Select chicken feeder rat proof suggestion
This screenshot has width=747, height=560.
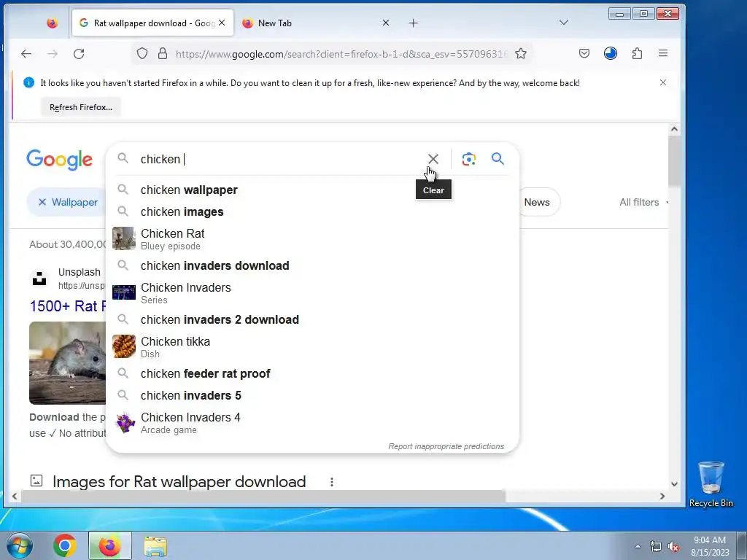[x=312, y=373]
